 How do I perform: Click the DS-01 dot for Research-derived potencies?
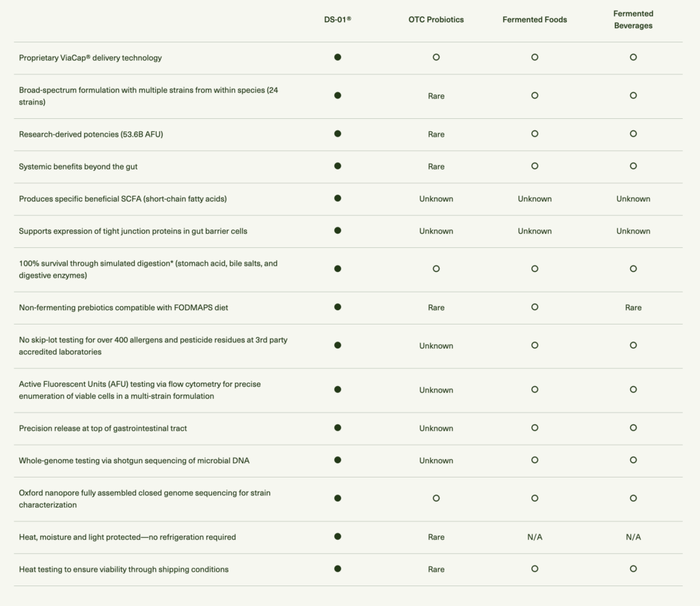click(338, 134)
